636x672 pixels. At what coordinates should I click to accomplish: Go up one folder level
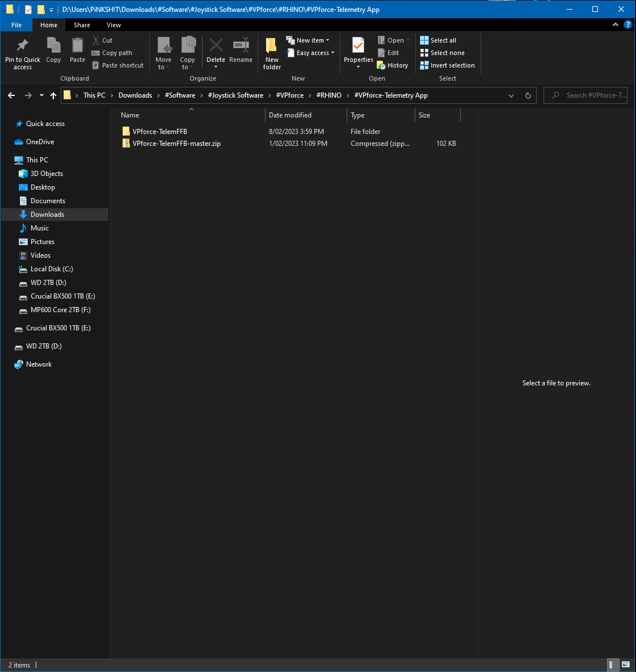(x=53, y=95)
